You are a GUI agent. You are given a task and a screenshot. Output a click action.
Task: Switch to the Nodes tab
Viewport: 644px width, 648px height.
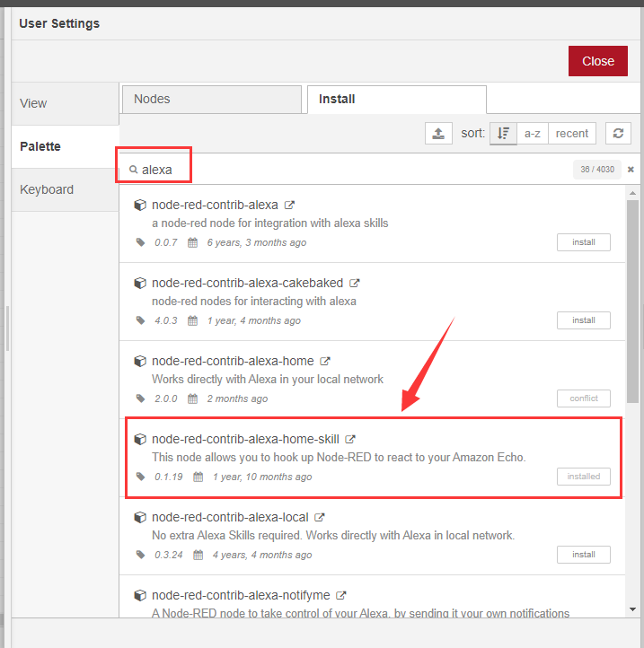click(210, 99)
